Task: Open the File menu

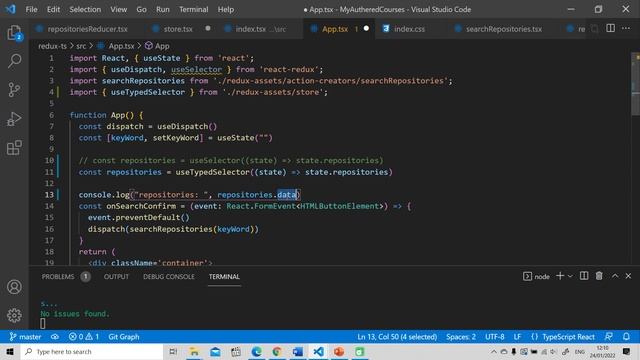Action: click(31, 9)
